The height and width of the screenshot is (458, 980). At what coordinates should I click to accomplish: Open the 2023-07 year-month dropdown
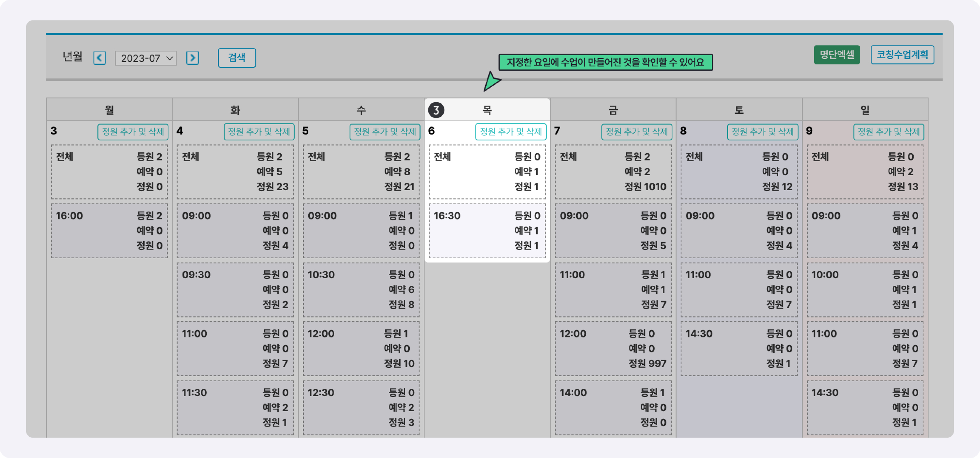pos(146,58)
